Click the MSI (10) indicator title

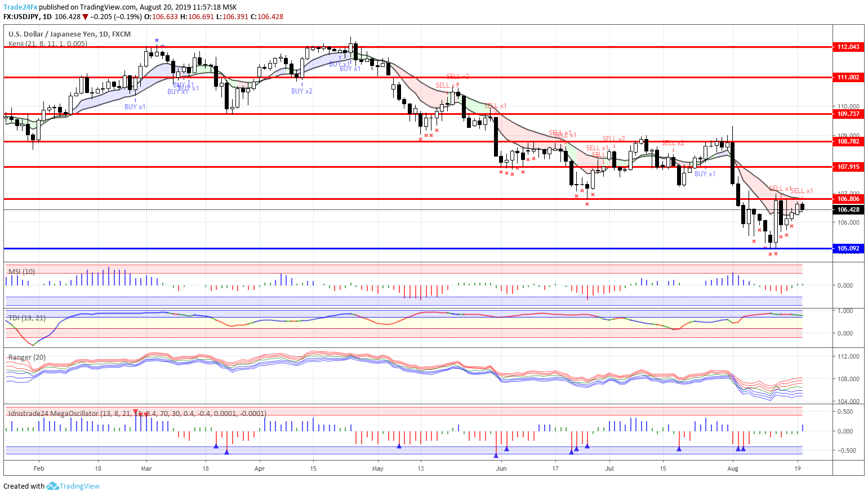tap(21, 271)
